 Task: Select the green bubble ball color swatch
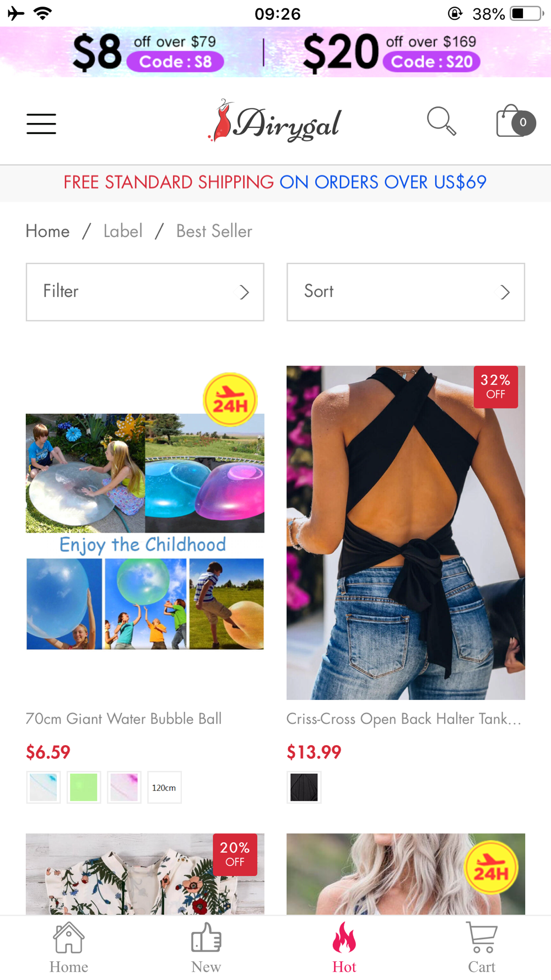pyautogui.click(x=84, y=787)
